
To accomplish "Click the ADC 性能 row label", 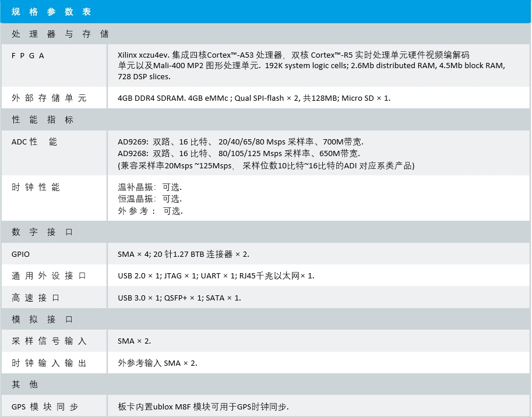I will tap(34, 142).
